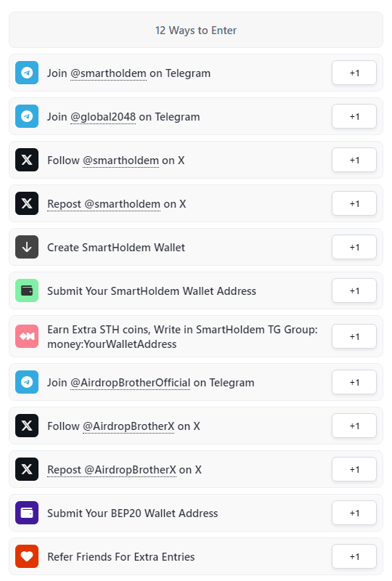Viewport: 392px width, 581px height.
Task: Click the purple wallet icon for BEP20 address
Action: (27, 513)
